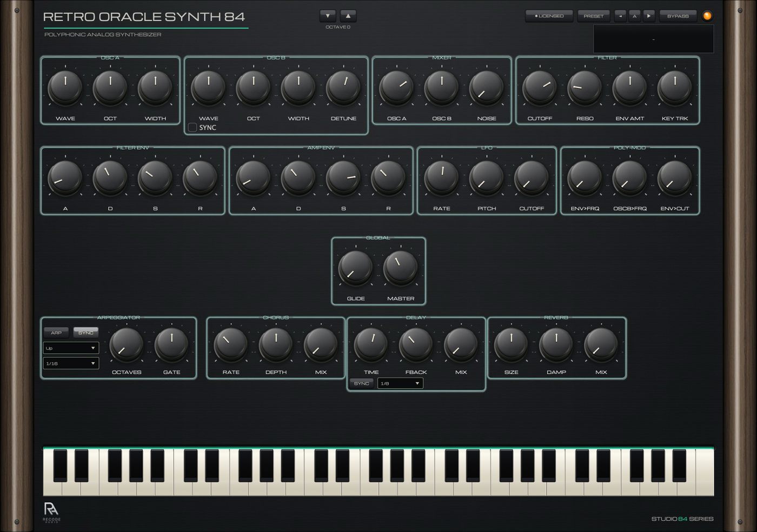
Task: Click the Filter RESO knob
Action: [x=585, y=88]
